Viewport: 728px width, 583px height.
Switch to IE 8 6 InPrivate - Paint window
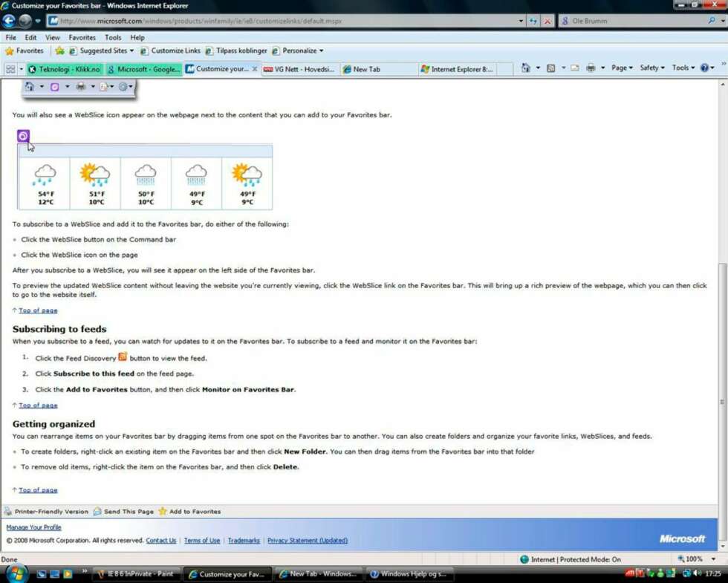click(x=136, y=574)
